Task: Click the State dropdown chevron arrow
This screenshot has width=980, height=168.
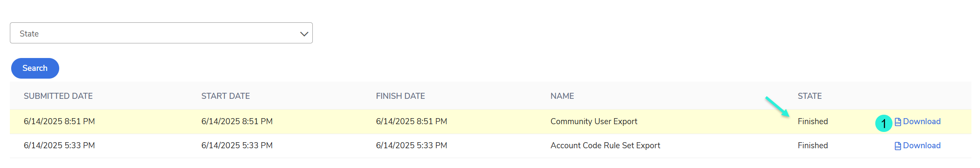Action: pyautogui.click(x=304, y=34)
